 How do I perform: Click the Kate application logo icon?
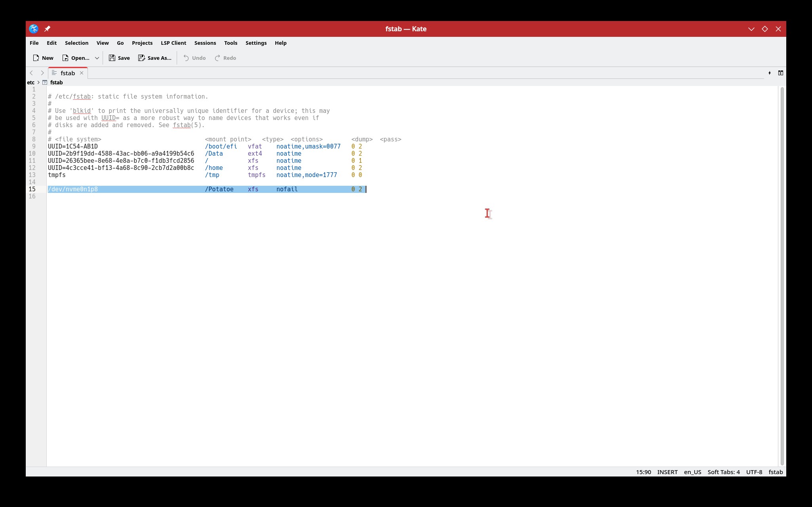click(x=34, y=29)
